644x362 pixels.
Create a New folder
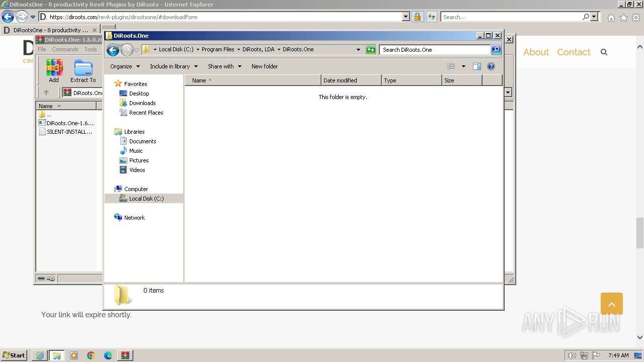265,66
